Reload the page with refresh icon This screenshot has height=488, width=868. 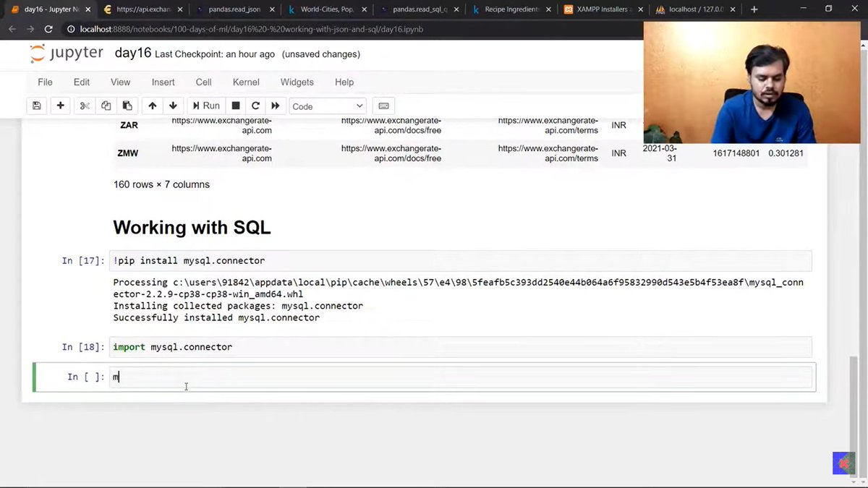tap(48, 30)
